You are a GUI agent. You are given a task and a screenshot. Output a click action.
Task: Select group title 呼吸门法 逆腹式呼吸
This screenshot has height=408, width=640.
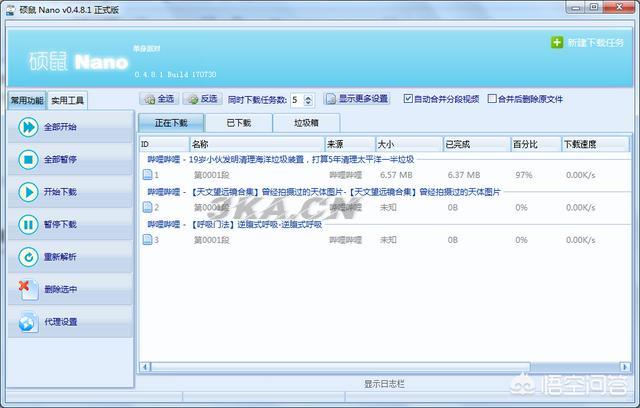[x=235, y=224]
